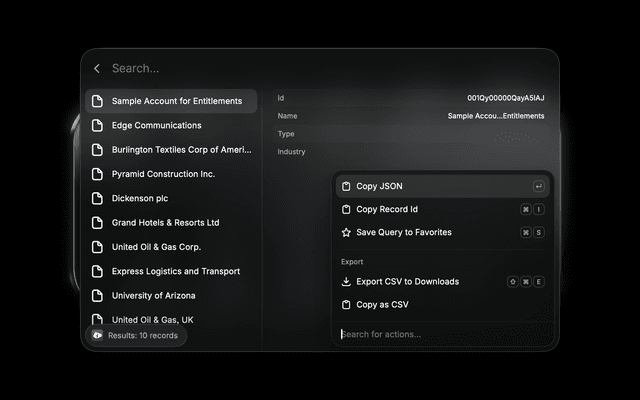Select Grand Hotels & Resorts Ltd record
The height and width of the screenshot is (400, 640).
coord(171,222)
